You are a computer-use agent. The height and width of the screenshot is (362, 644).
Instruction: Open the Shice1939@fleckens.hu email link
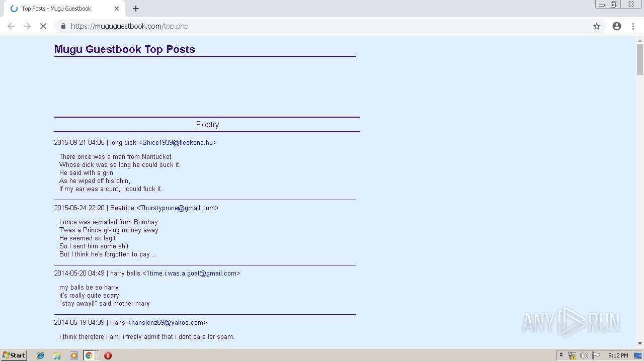tap(178, 142)
